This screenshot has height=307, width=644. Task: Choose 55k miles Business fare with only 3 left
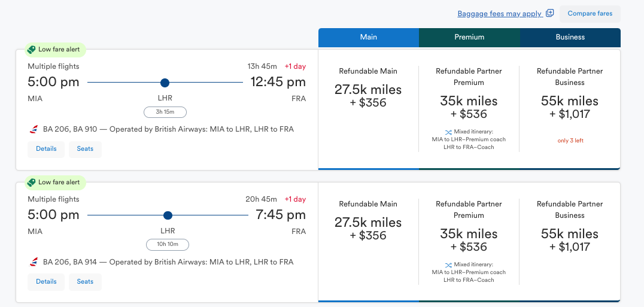pos(570,108)
